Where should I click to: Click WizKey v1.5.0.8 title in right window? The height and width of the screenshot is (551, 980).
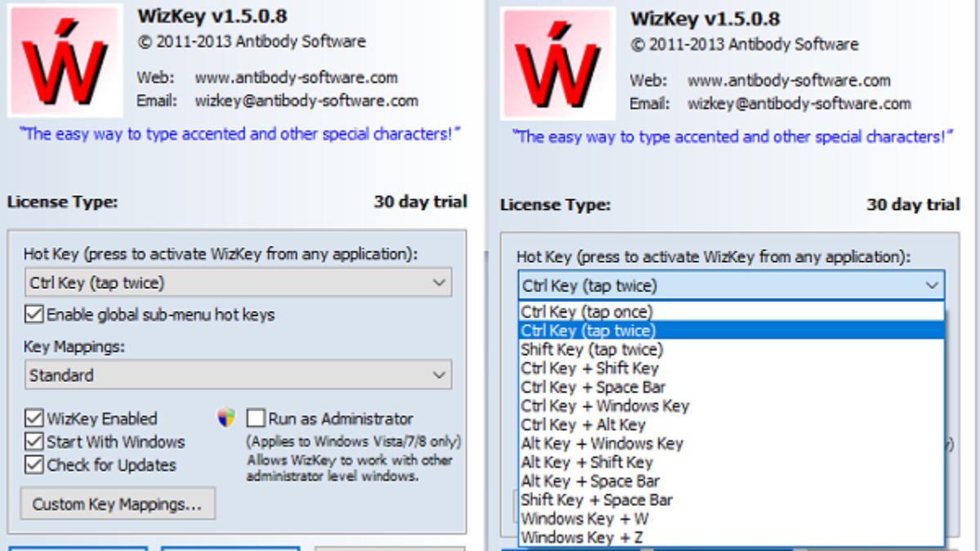(705, 18)
